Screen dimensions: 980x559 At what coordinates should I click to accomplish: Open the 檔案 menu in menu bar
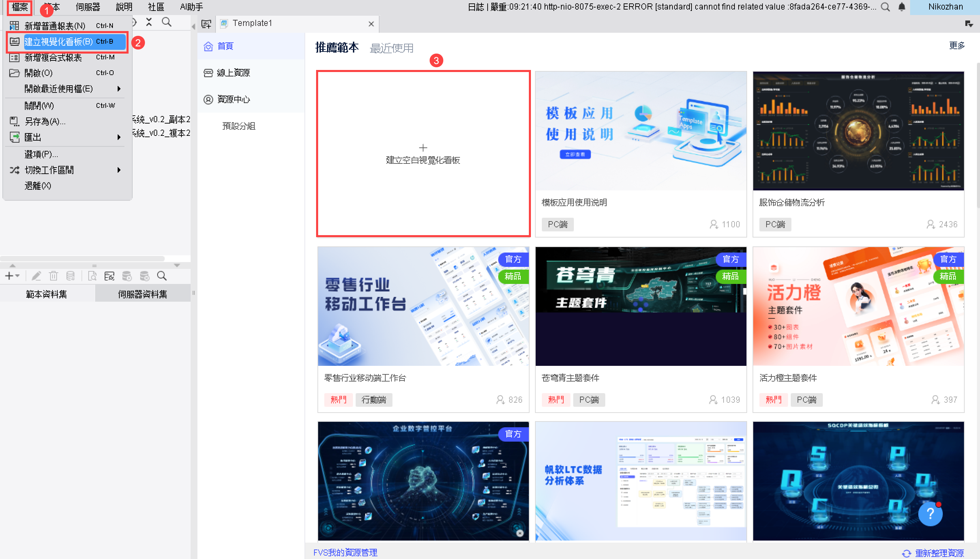click(x=19, y=7)
